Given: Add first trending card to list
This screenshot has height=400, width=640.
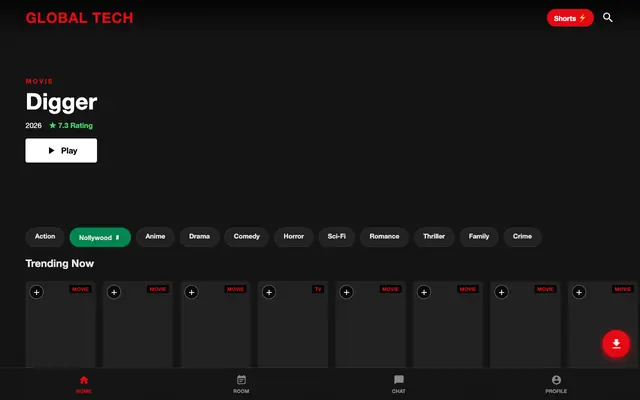Looking at the screenshot, I should (x=36, y=292).
